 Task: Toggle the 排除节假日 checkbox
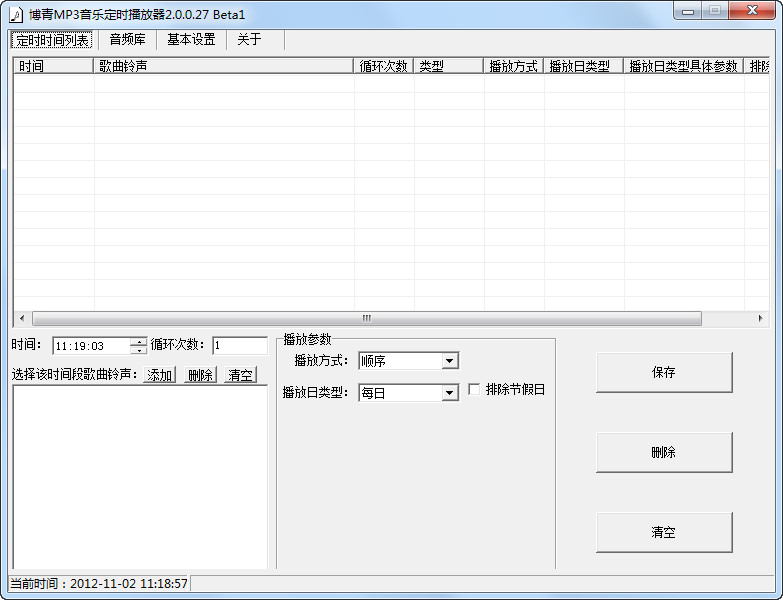[x=474, y=389]
